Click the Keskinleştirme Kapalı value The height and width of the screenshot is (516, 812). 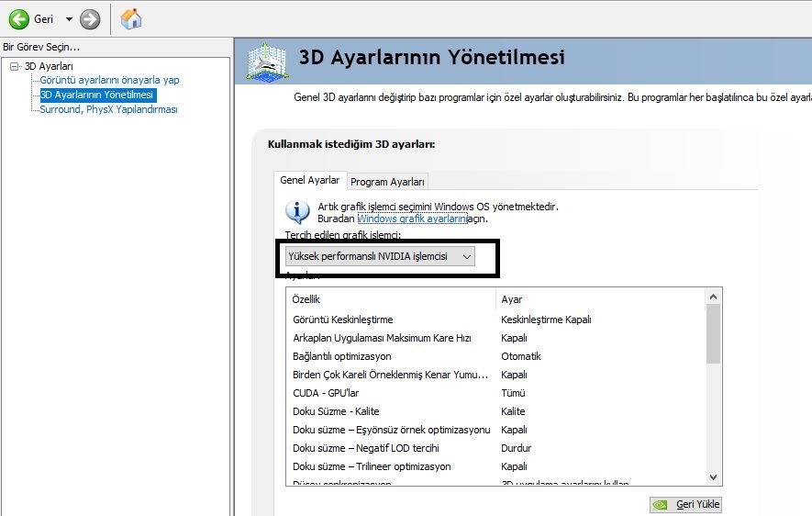coord(546,320)
